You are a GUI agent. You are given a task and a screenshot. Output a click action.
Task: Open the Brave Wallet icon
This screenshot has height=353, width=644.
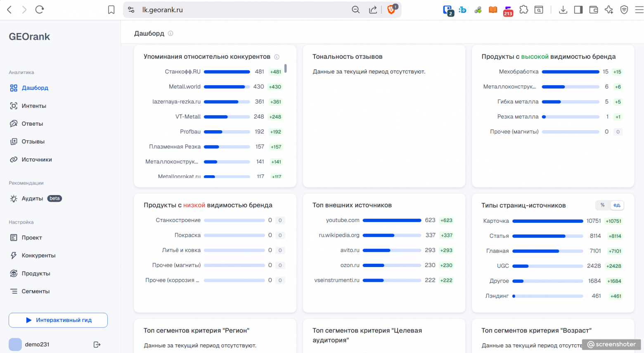[594, 10]
